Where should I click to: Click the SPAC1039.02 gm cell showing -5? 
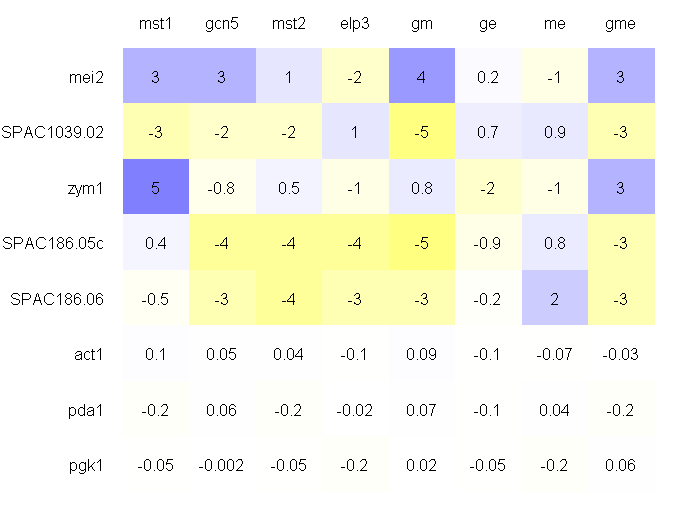pyautogui.click(x=421, y=132)
